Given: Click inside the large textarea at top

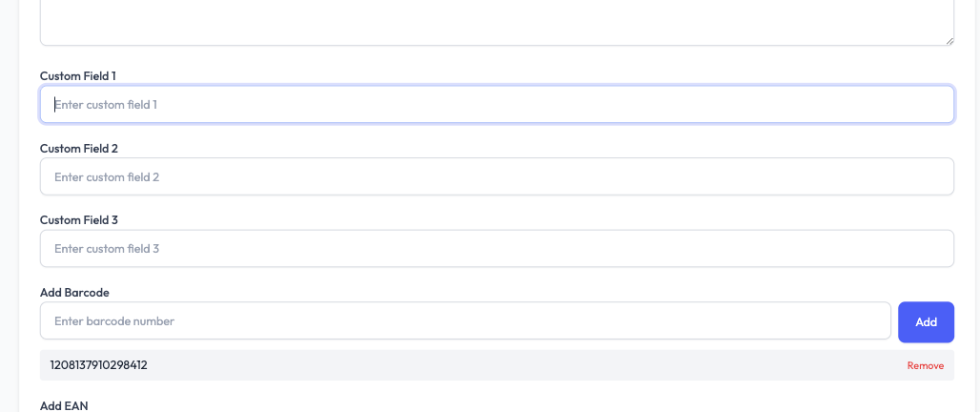Looking at the screenshot, I should (x=497, y=19).
